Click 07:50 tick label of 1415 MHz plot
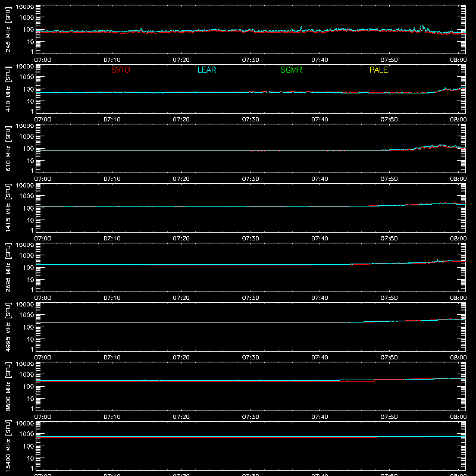Viewport: 476px width, 476px height. point(389,239)
